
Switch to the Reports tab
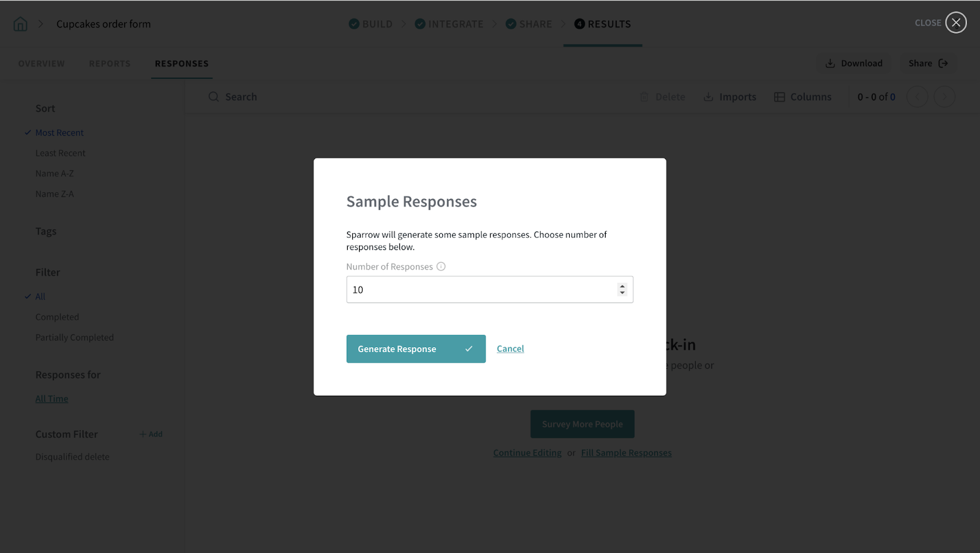[x=110, y=64]
